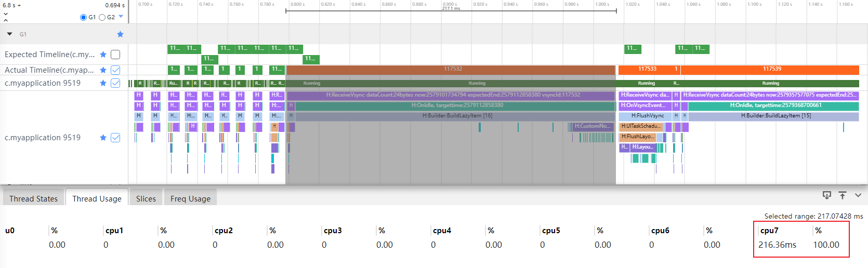Open the Freq Usage tab
This screenshot has width=868, height=268.
tap(191, 198)
